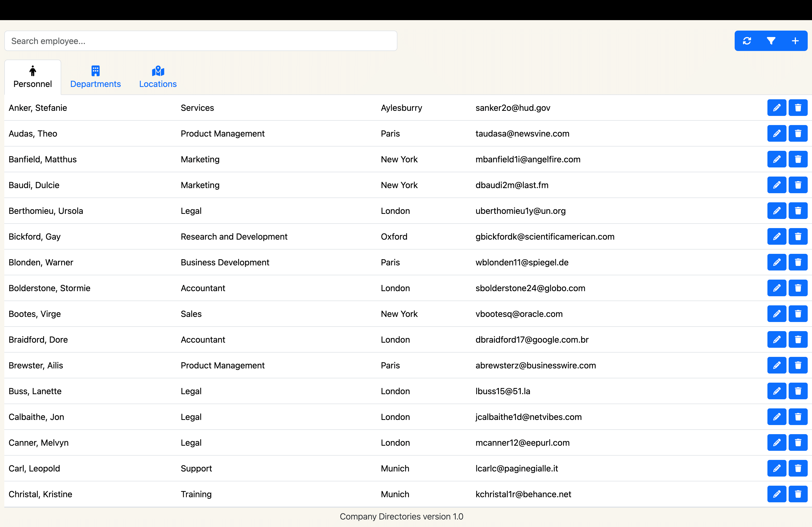
Task: Open the filter funnel icon
Action: click(771, 41)
